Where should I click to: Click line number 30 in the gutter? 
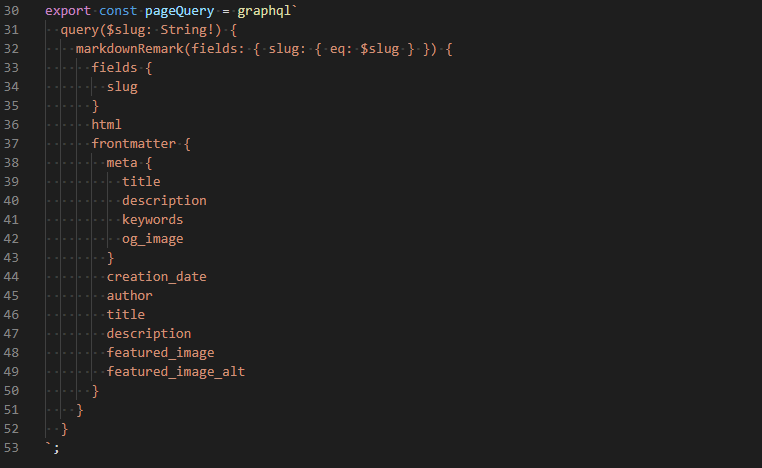[12, 10]
